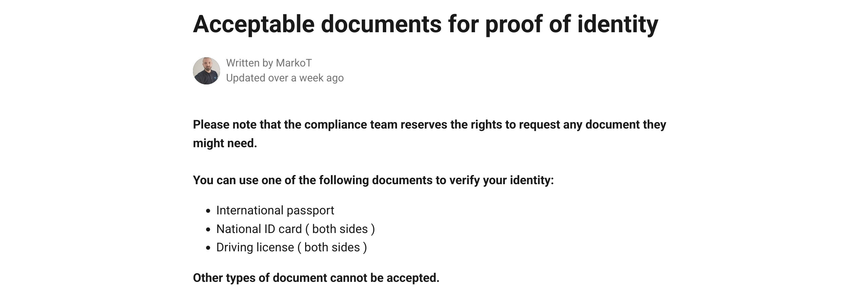Click the word 'Acceptable' in the page title
Viewport: 868px width, 290px height.
[x=254, y=24]
